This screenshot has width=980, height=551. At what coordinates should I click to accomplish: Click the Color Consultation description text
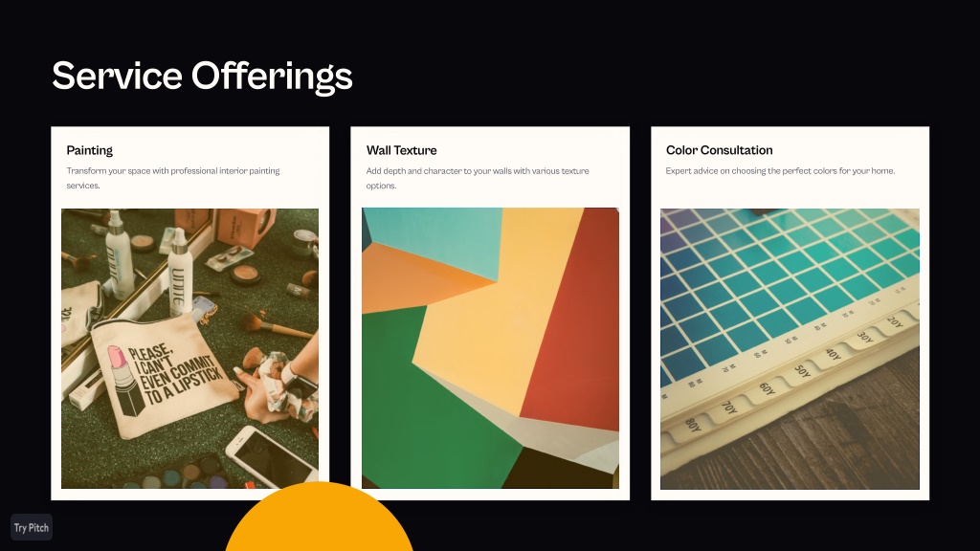780,170
